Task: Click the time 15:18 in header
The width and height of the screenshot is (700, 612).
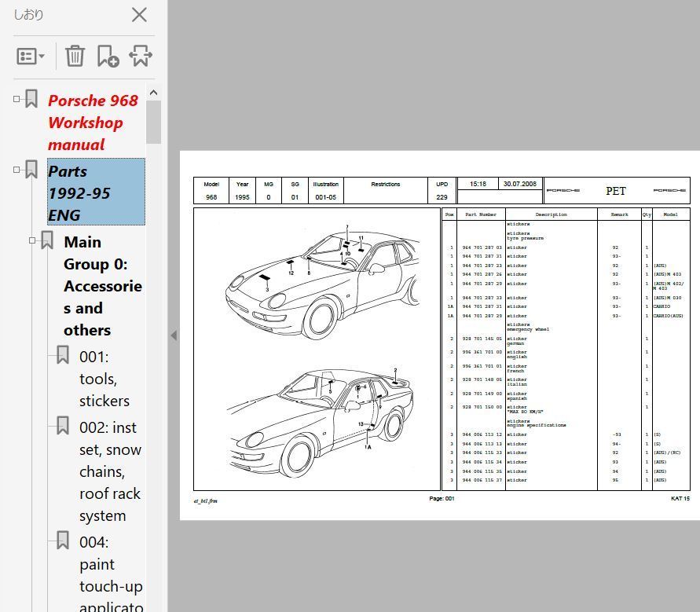Action: [478, 184]
